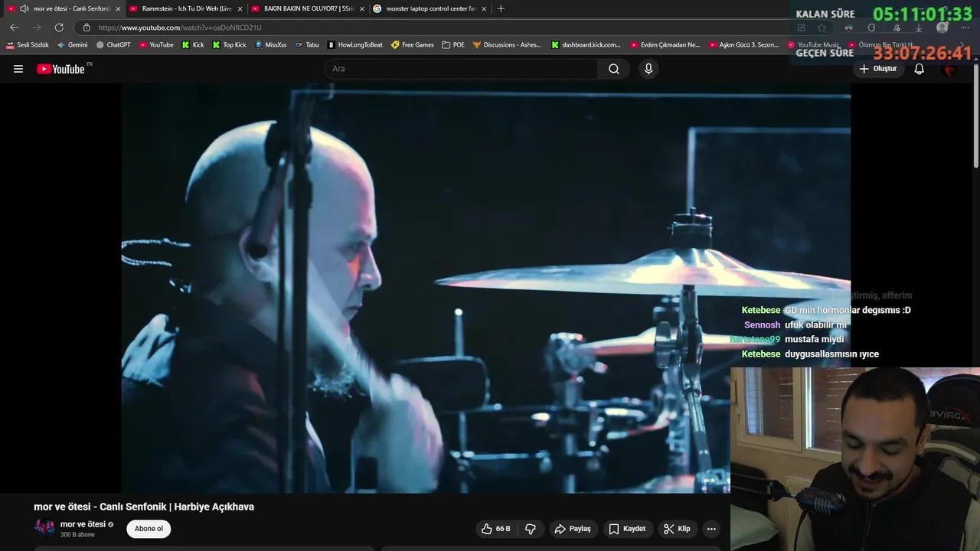The height and width of the screenshot is (551, 980).
Task: Reload the page with refresh icon
Action: tap(59, 28)
